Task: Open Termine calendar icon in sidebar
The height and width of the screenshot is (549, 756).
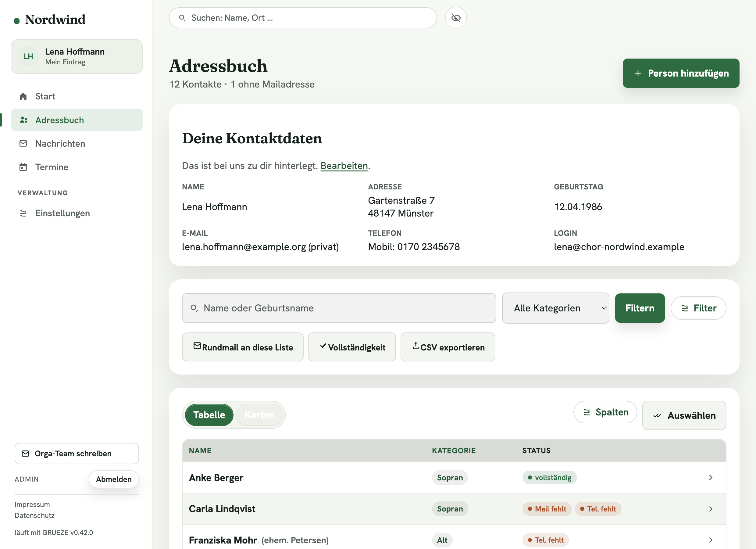Action: (23, 167)
